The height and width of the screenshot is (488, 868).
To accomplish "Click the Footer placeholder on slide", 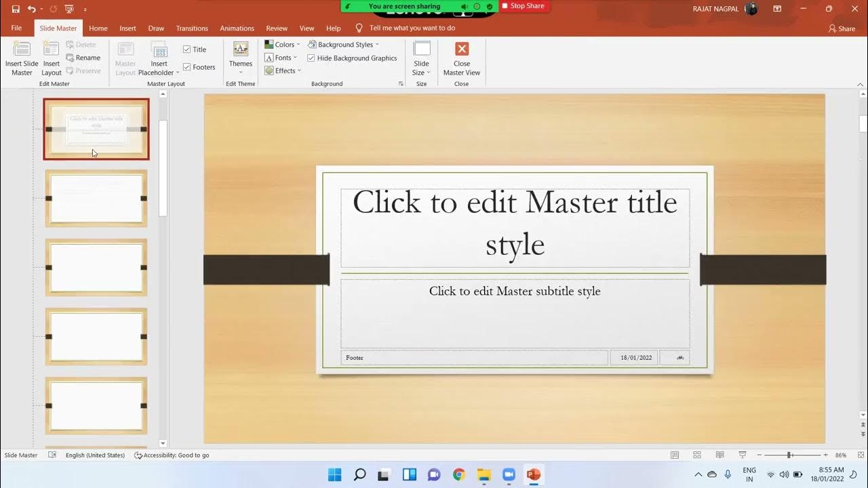I will point(474,357).
